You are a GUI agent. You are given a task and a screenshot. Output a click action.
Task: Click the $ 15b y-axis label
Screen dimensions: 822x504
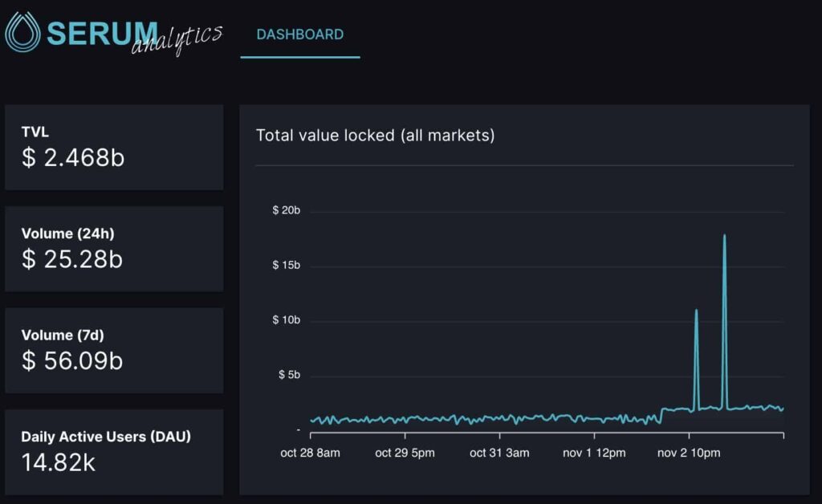coord(287,265)
